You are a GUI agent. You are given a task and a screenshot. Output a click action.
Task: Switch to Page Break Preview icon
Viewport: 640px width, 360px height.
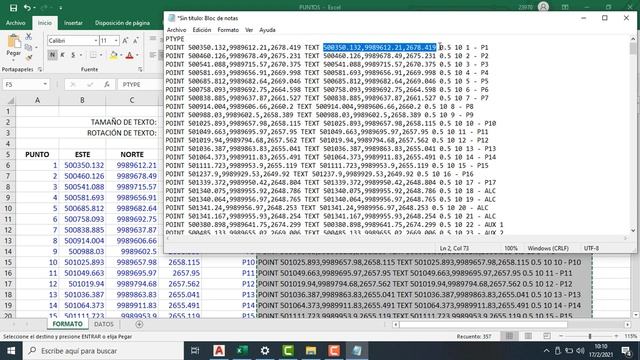(x=547, y=336)
